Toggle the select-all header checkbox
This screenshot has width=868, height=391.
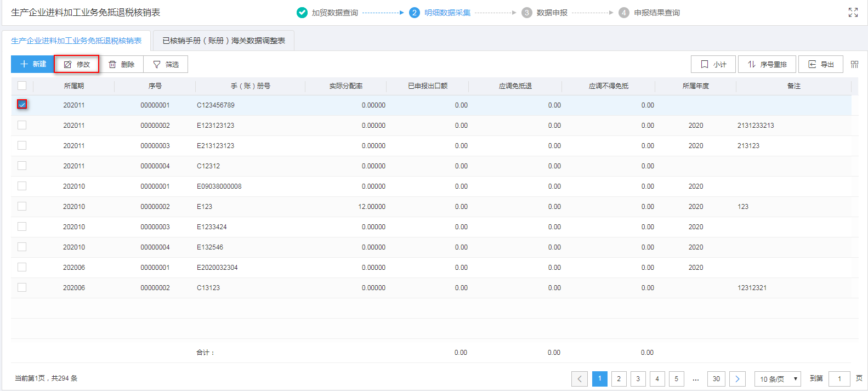pyautogui.click(x=22, y=86)
